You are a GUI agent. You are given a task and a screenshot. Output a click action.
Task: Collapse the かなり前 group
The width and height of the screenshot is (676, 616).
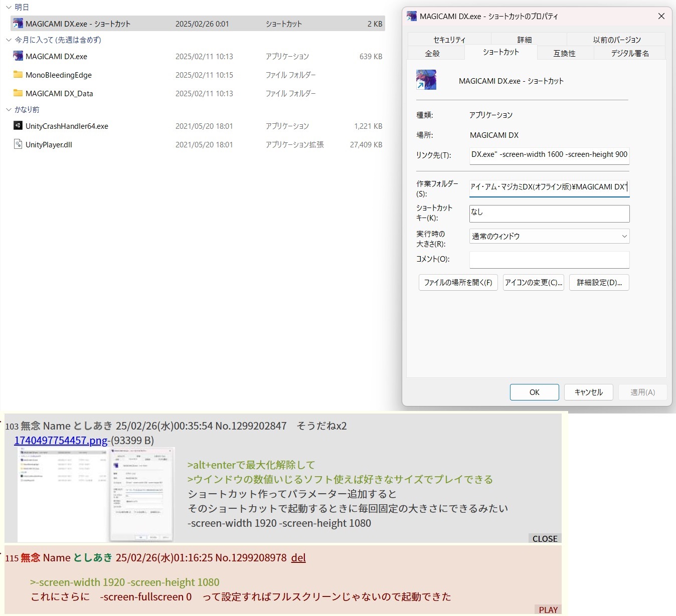click(9, 110)
